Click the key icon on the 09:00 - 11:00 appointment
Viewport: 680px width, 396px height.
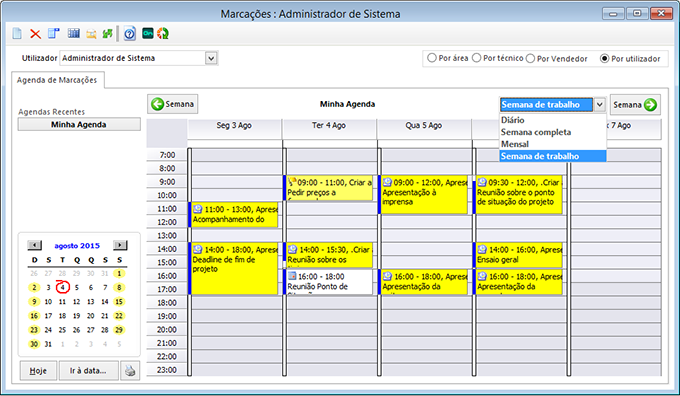(x=292, y=182)
